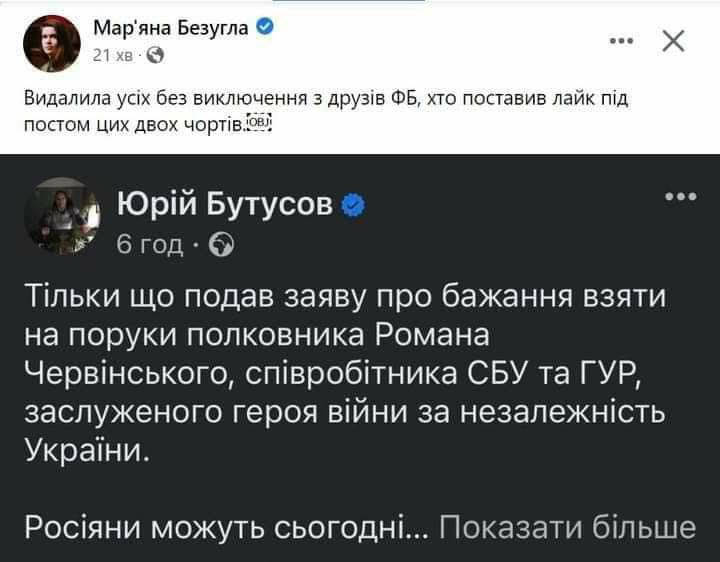Close the post with the X icon

click(674, 41)
